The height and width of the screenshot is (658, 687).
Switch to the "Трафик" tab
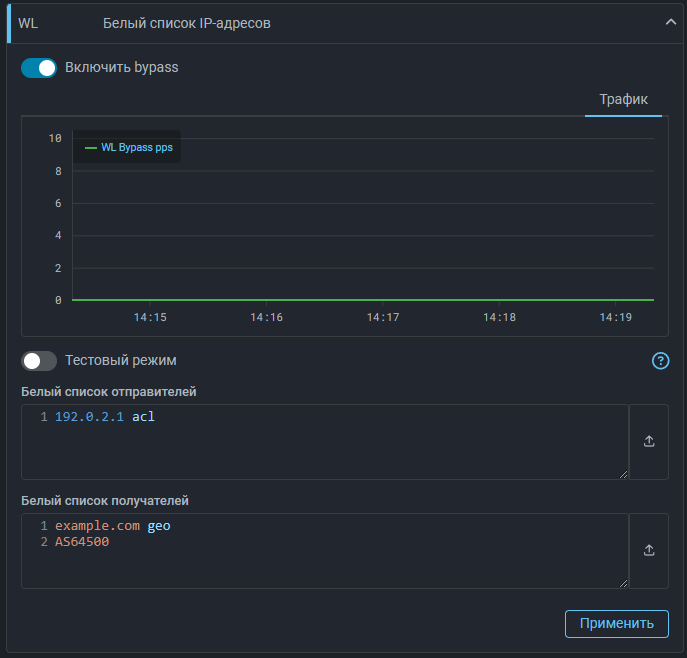623,99
